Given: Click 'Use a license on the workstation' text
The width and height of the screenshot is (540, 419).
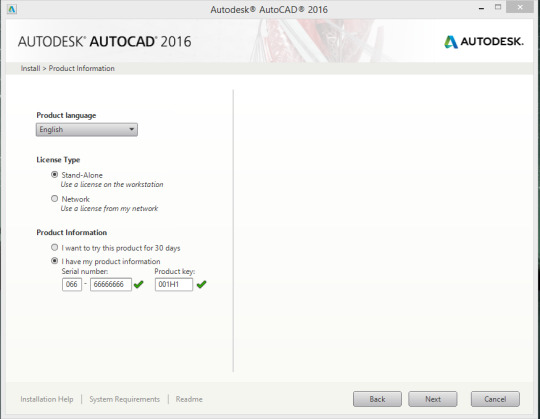Looking at the screenshot, I should pos(112,184).
